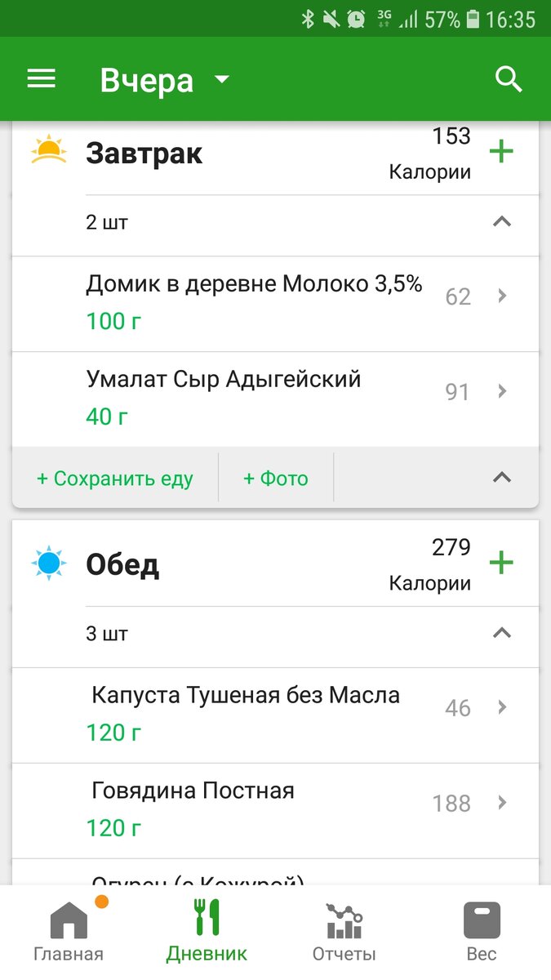The image size is (551, 980).
Task: Click the sun icon next to Завтрак
Action: 49,151
